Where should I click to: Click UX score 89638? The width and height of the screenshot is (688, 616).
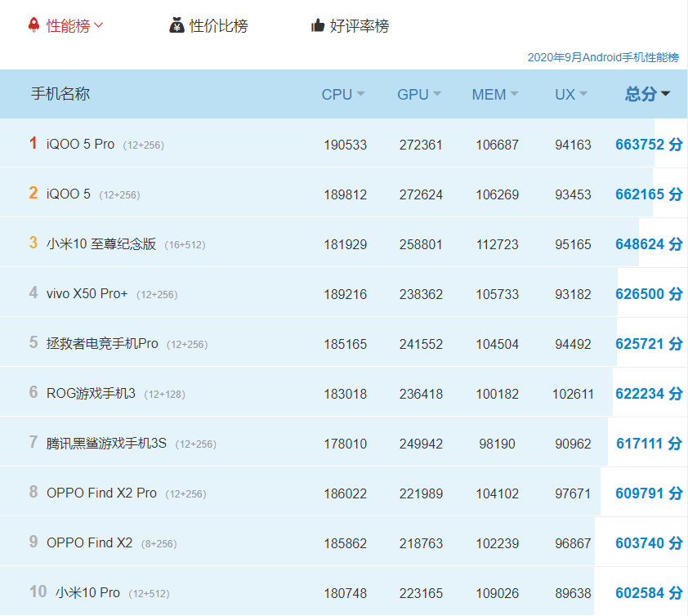[573, 593]
